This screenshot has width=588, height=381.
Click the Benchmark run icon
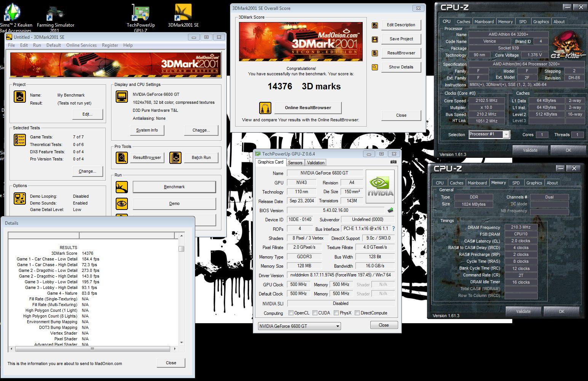pos(122,187)
